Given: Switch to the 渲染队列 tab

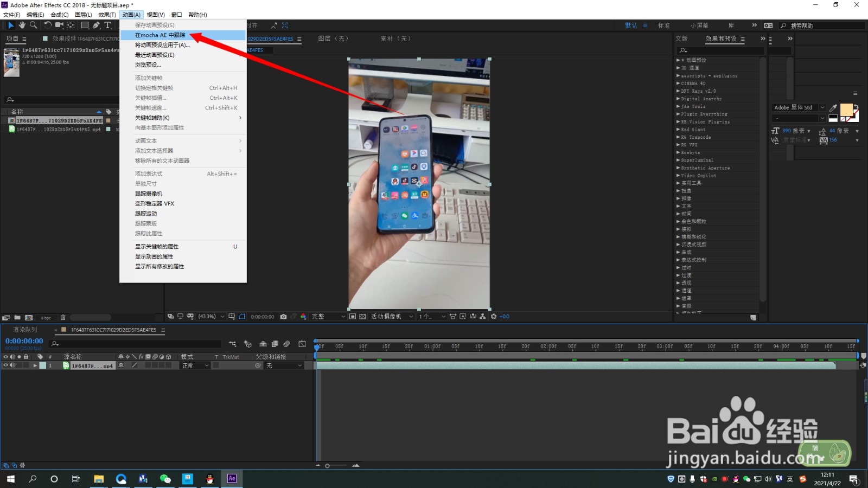Looking at the screenshot, I should tap(25, 330).
